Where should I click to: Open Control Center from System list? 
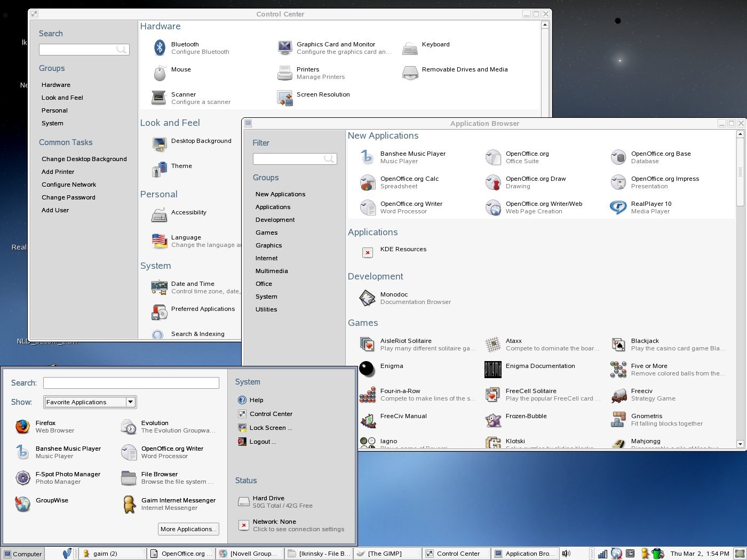(265, 414)
